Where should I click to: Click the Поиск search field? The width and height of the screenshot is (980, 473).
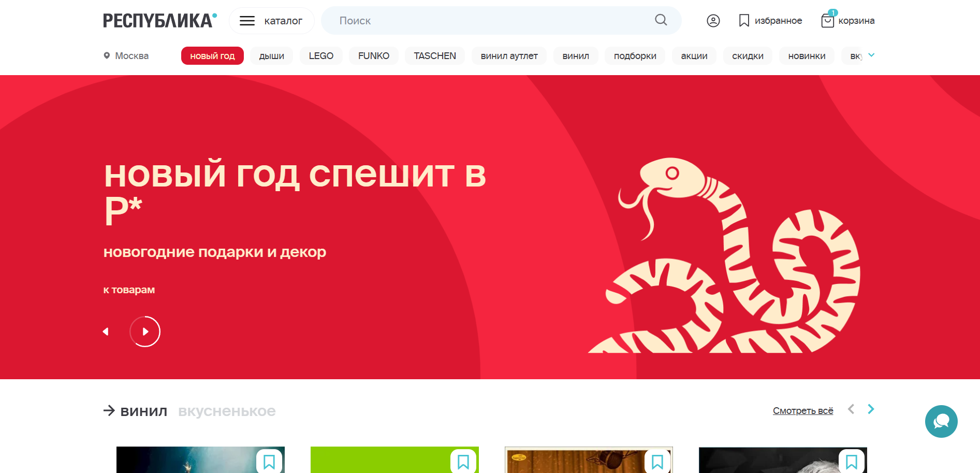click(x=501, y=21)
